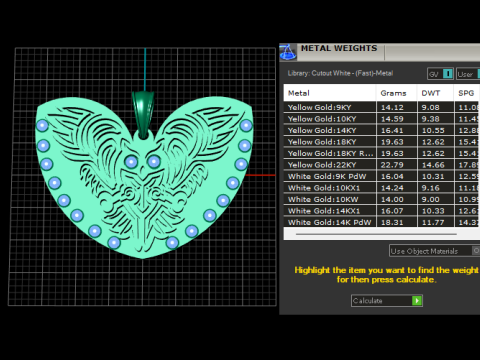This screenshot has width=480, height=360.
Task: Click the Library: Cutout White label
Action: tap(340, 73)
